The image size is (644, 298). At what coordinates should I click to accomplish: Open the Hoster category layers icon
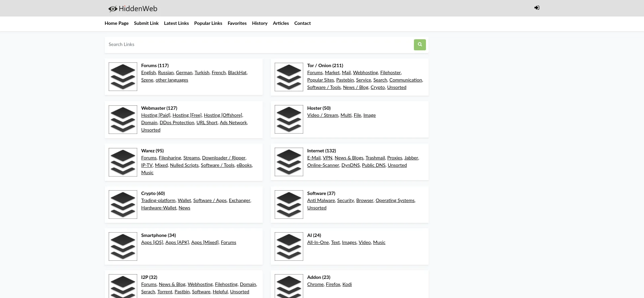coord(289,119)
